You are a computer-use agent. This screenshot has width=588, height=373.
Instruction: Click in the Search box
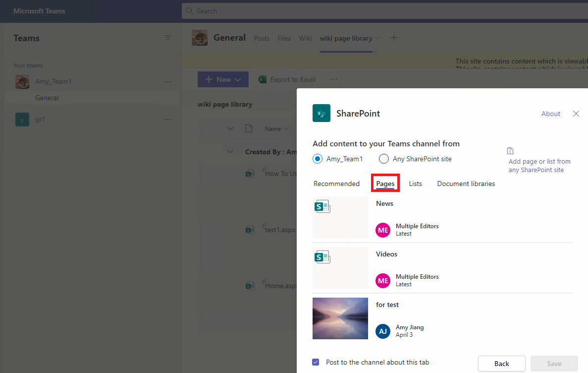[x=385, y=11]
